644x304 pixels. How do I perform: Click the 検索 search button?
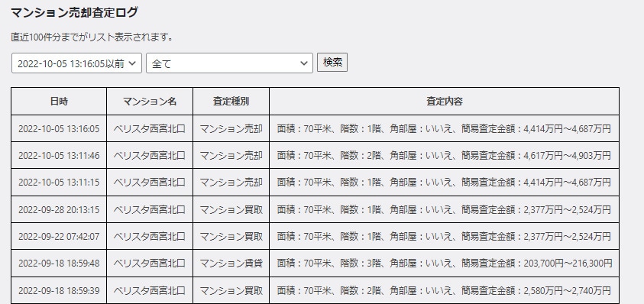pos(332,63)
